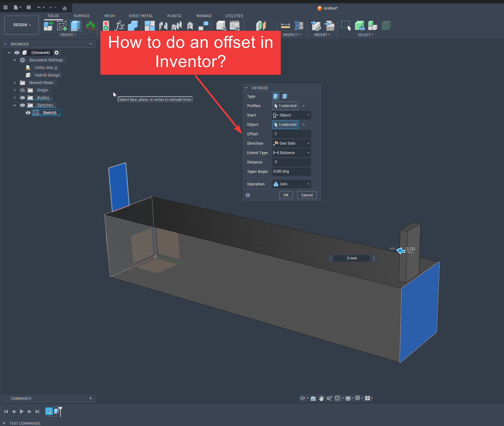
Task: Open the Start dropdown set to Object
Action: [x=291, y=115]
